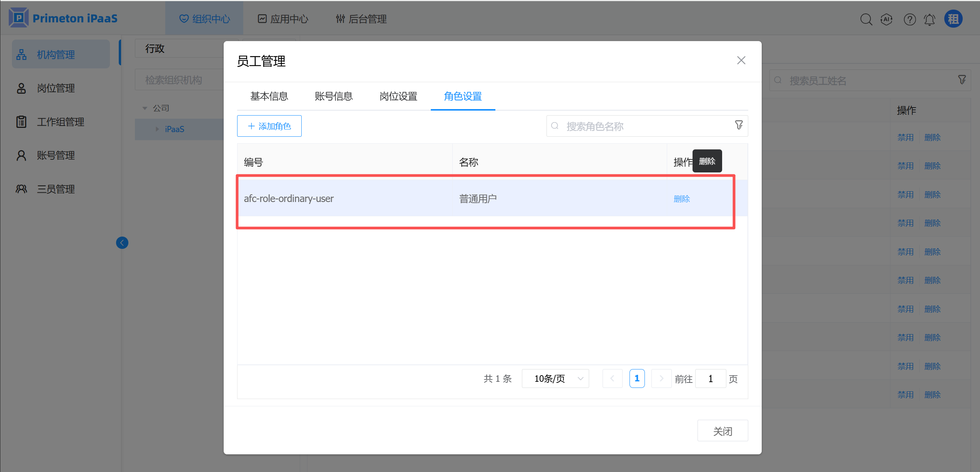Click the go-to page number input

coord(710,379)
